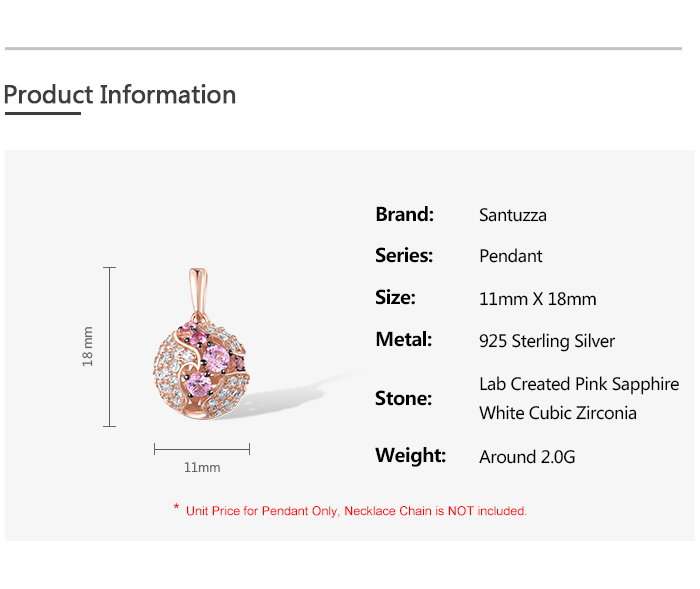Select the Pendant series value
The height and width of the screenshot is (589, 700).
511,256
